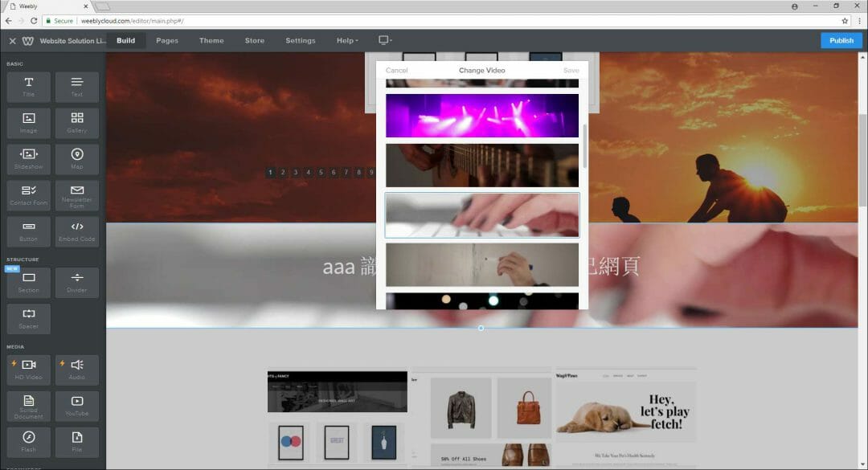Image resolution: width=868 pixels, height=470 pixels.
Task: Open the device preview dropdown
Action: coord(384,40)
